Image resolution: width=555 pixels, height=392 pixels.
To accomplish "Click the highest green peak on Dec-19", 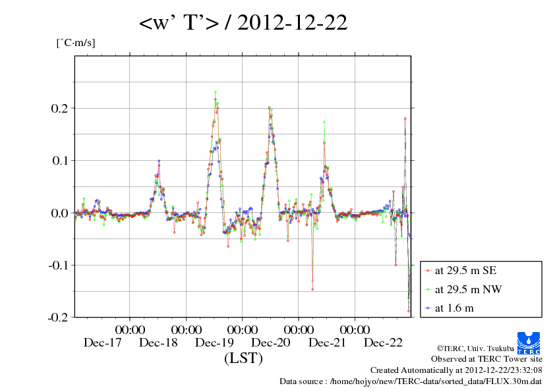I will [216, 92].
